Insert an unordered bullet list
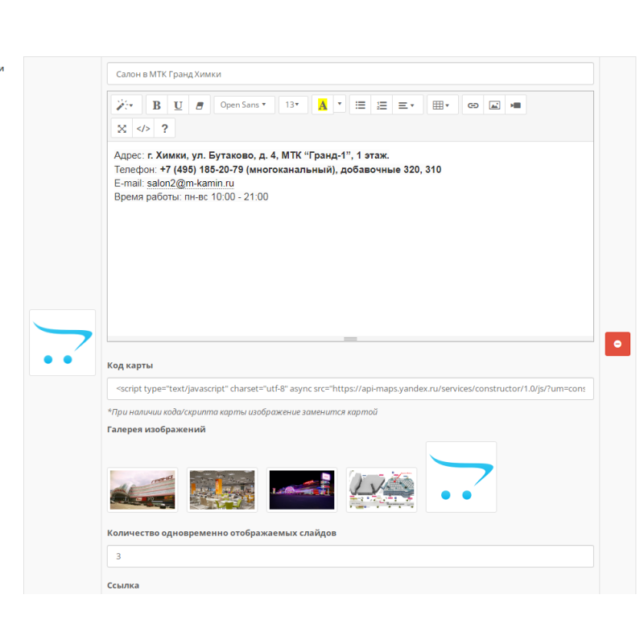The image size is (644, 644). coord(361,105)
